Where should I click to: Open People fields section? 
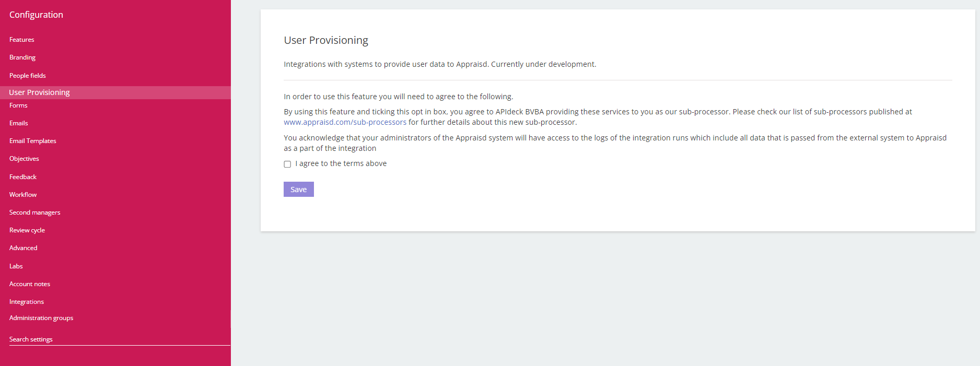coord(28,76)
